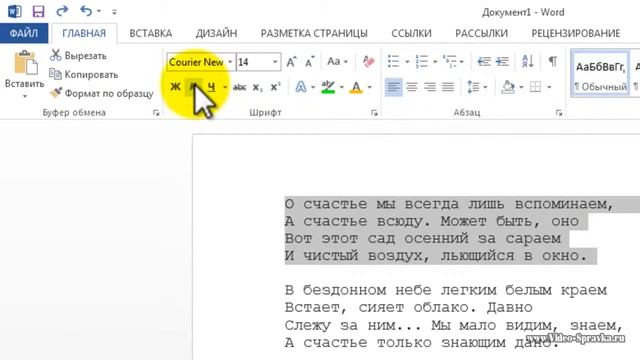Viewport: 640px width, 360px height.
Task: Toggle subscript x₂ button
Action: click(x=257, y=87)
